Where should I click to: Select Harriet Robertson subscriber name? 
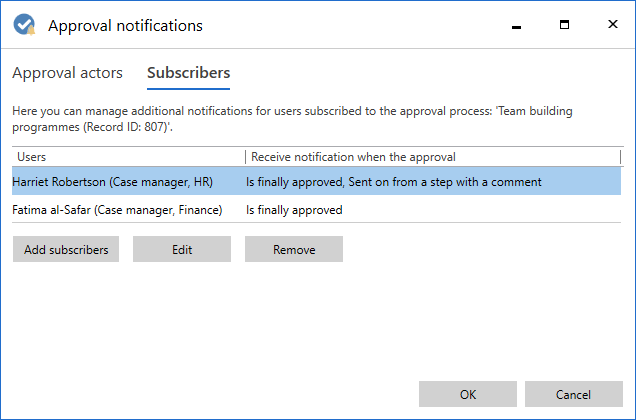click(112, 182)
